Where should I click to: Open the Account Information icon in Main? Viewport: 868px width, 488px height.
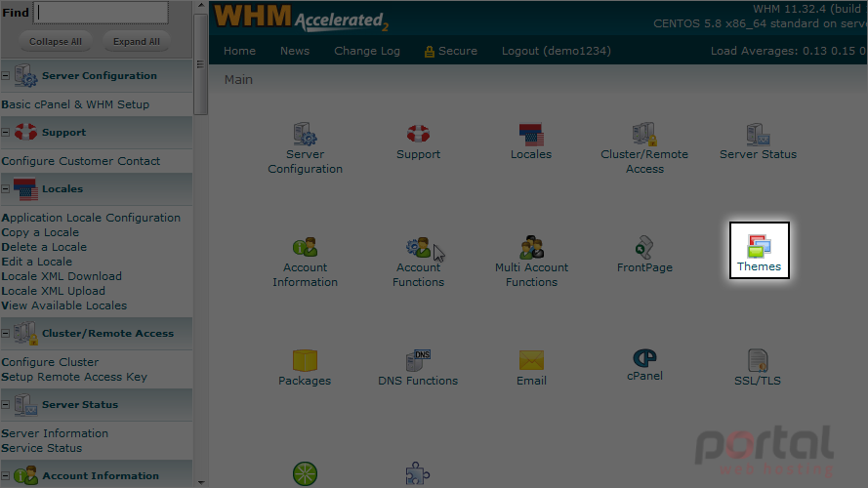(305, 247)
